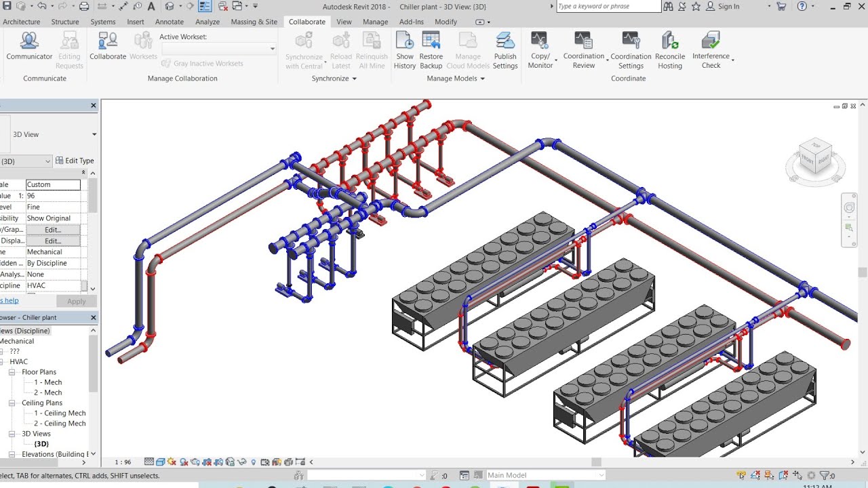The height and width of the screenshot is (488, 868).
Task: Click Edit button for Graphic Display row
Action: pos(53,241)
